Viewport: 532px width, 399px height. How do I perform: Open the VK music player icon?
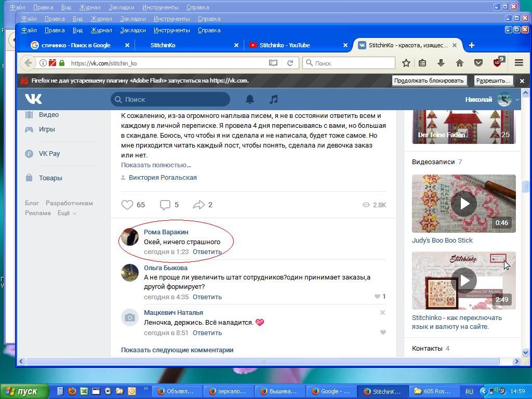coord(274,99)
